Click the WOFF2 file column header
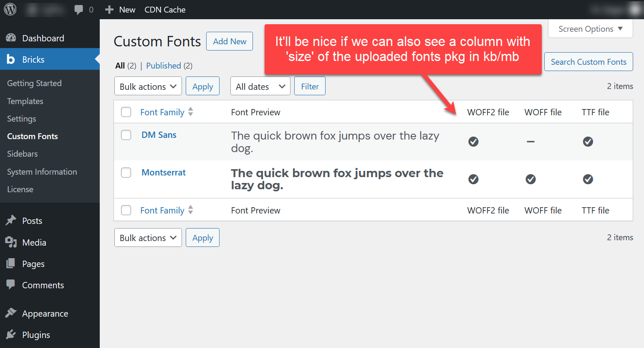Viewport: 644px width, 348px height. (x=488, y=112)
